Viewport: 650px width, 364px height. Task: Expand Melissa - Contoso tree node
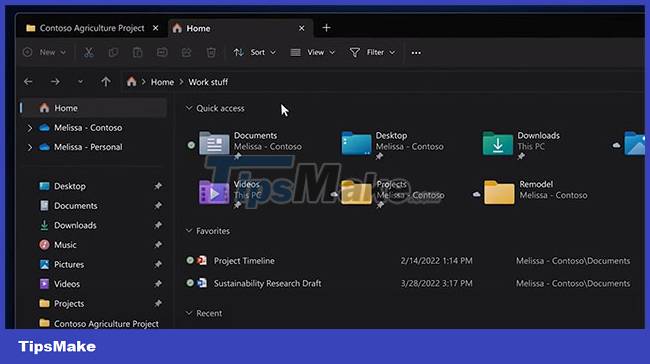click(29, 128)
